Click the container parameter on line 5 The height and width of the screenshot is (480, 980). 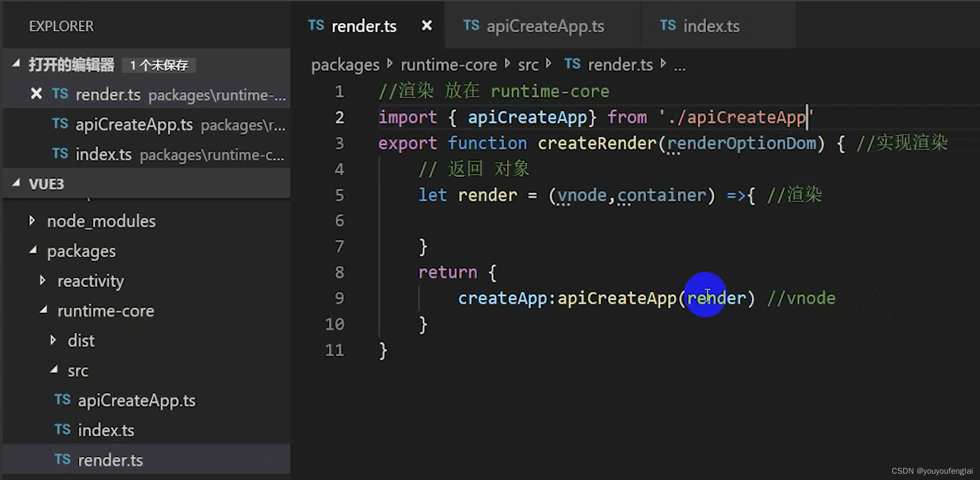point(661,195)
